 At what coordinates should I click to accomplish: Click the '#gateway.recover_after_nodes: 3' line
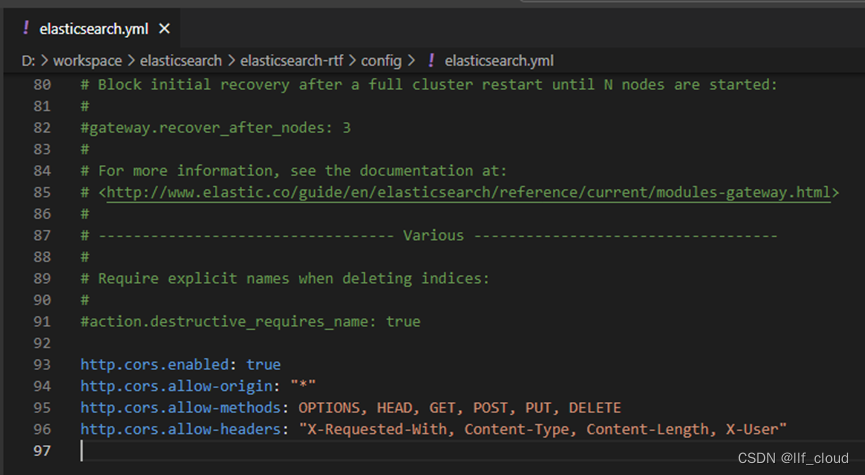(215, 128)
